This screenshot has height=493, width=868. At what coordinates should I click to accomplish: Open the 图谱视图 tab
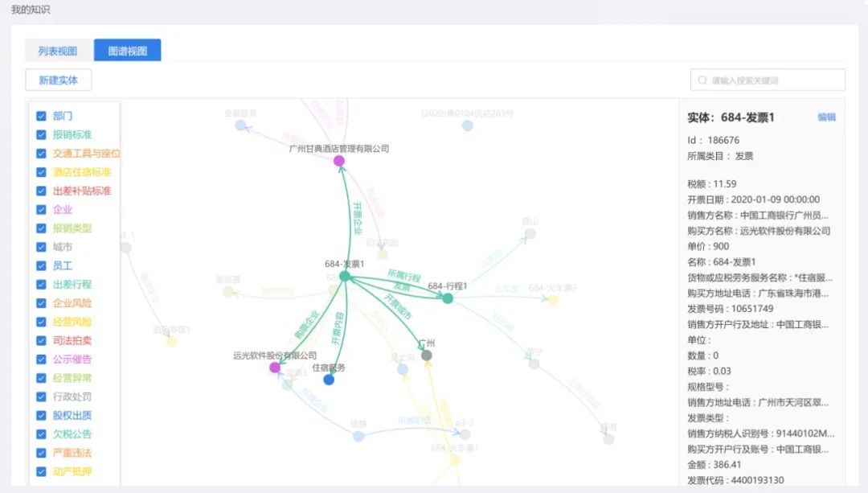point(127,51)
